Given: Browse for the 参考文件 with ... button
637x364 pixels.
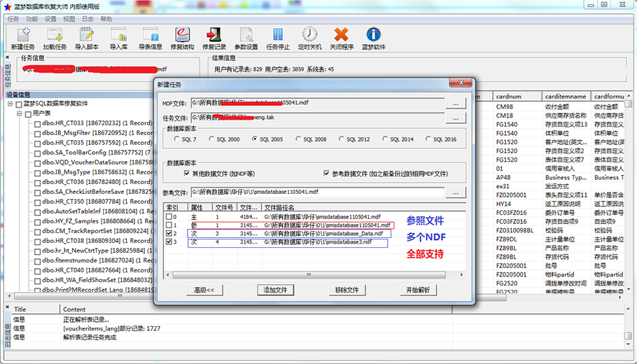Looking at the screenshot, I should pyautogui.click(x=456, y=193).
